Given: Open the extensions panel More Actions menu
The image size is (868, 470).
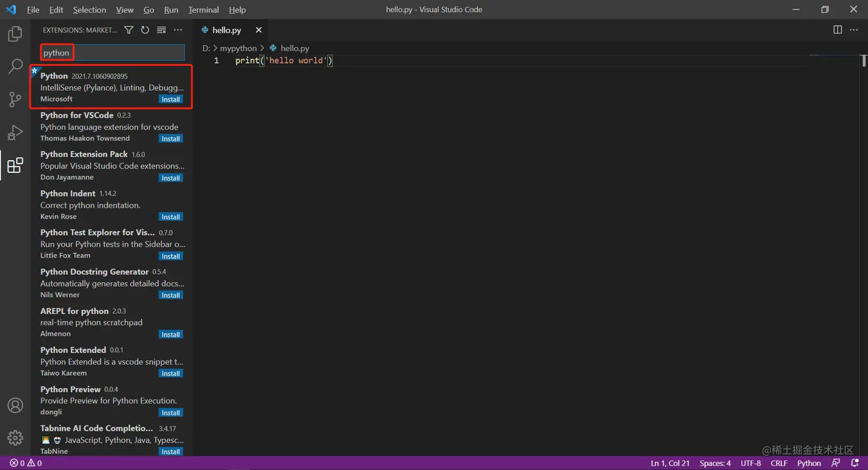Looking at the screenshot, I should 177,30.
